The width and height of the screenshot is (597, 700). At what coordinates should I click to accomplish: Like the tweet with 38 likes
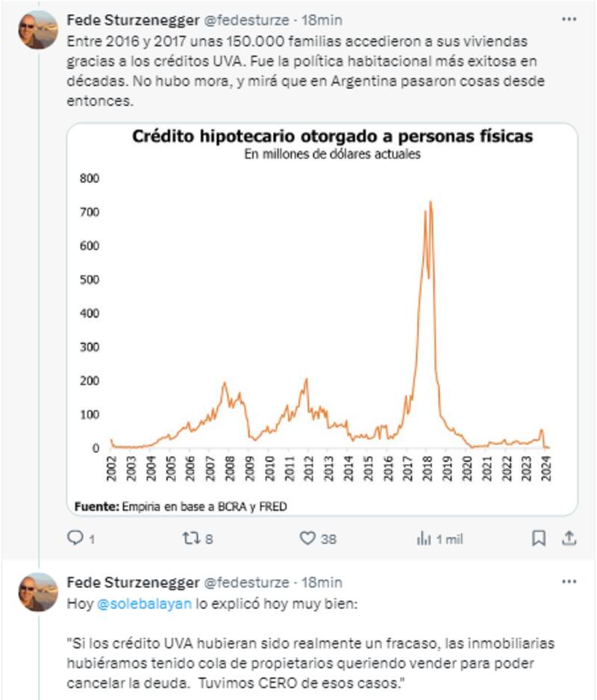307,538
